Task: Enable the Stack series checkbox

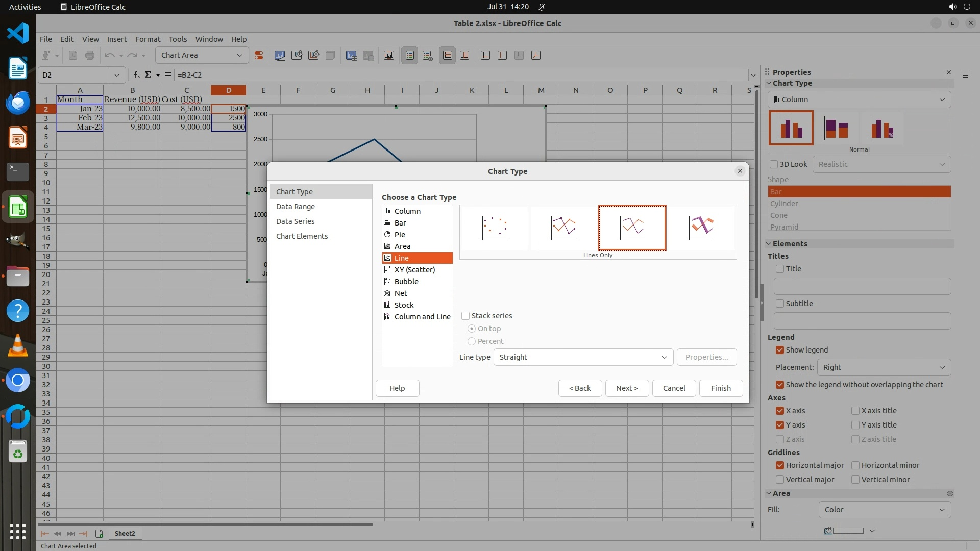Action: point(465,316)
